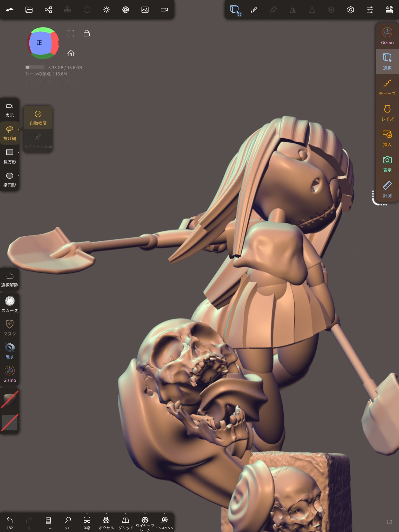This screenshot has width=399, height=532.
Task: Click the 3.33 GB / 16.6 GB memory text
Action: pyautogui.click(x=65, y=68)
